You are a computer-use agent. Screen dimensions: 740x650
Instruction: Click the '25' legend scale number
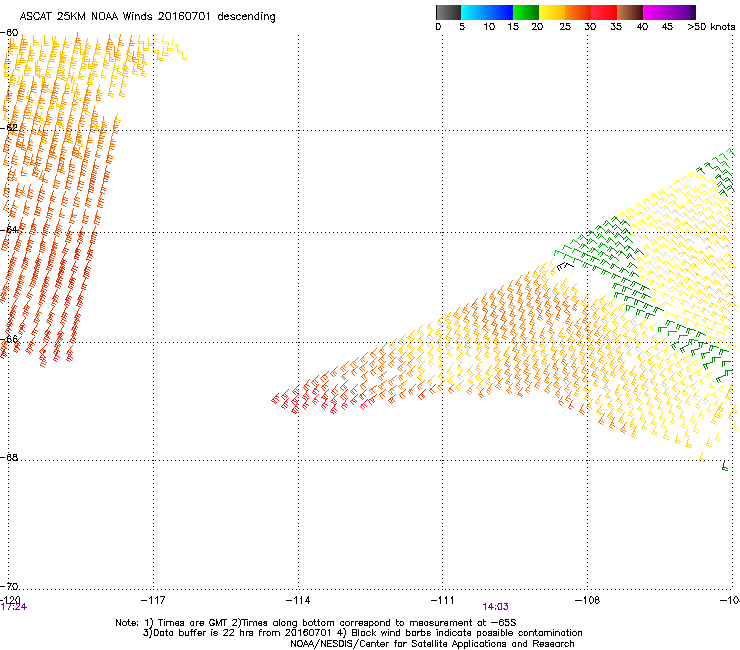(x=565, y=27)
